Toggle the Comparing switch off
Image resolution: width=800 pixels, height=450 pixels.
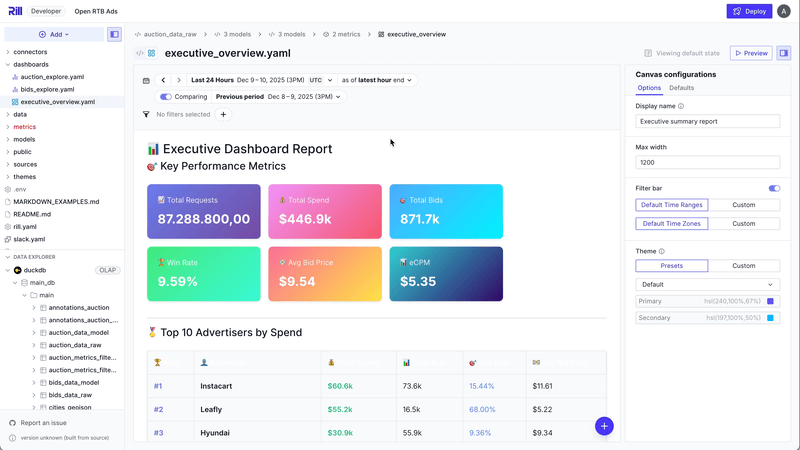166,97
